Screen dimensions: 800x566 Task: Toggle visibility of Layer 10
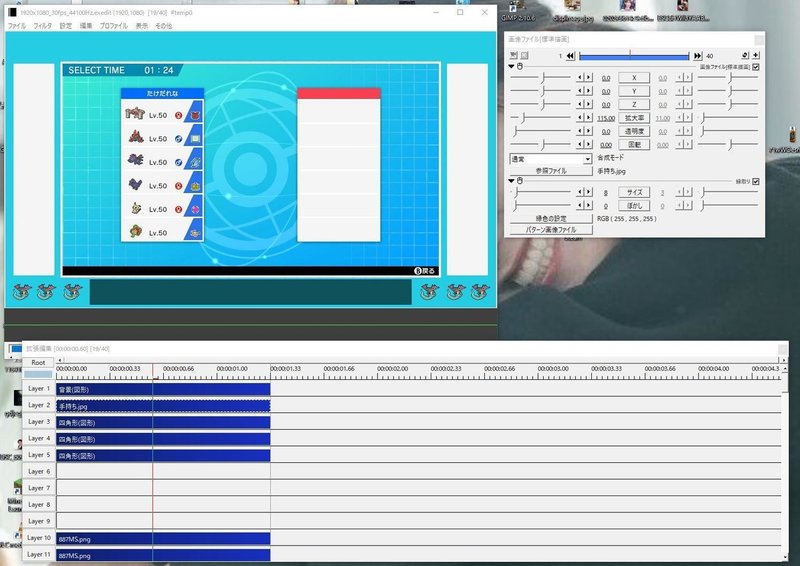pyautogui.click(x=39, y=537)
